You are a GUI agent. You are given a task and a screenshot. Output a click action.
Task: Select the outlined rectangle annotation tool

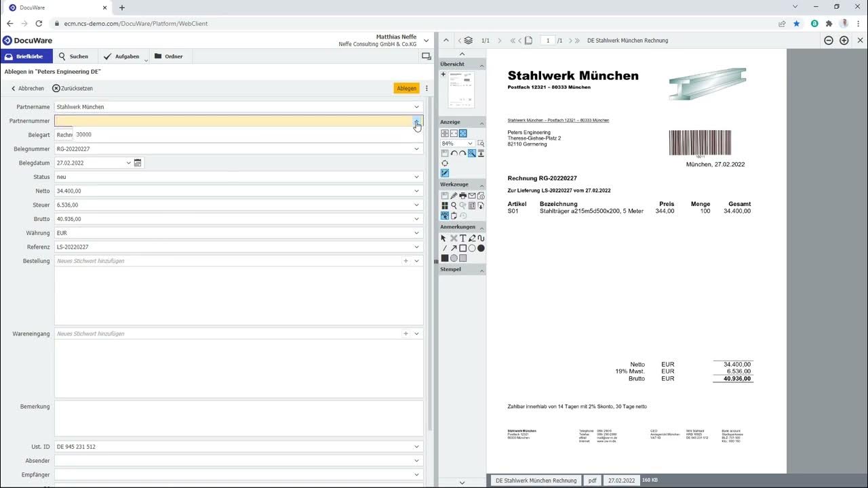coord(462,248)
